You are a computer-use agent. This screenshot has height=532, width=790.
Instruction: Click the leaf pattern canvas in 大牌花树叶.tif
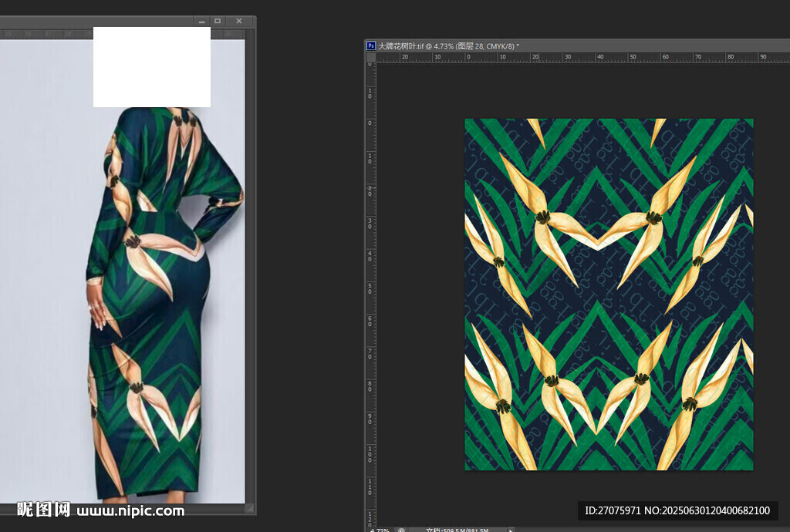[609, 295]
